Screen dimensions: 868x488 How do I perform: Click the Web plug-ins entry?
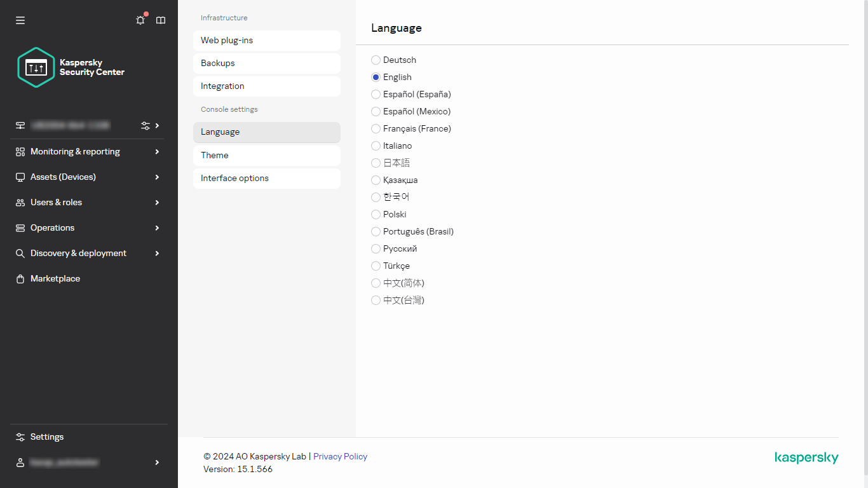click(x=266, y=40)
